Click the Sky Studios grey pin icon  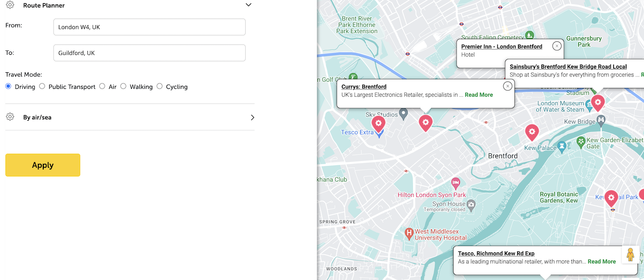point(403,113)
